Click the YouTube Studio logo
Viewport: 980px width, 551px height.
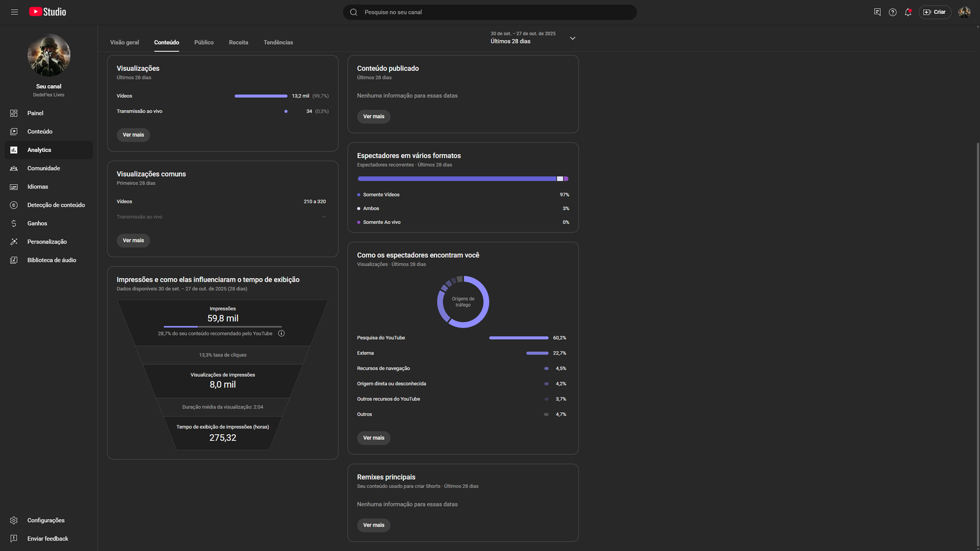[x=48, y=12]
